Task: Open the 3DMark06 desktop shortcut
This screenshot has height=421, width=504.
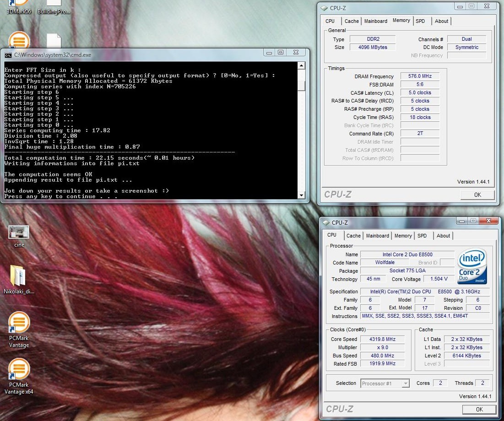Action: 19,7
